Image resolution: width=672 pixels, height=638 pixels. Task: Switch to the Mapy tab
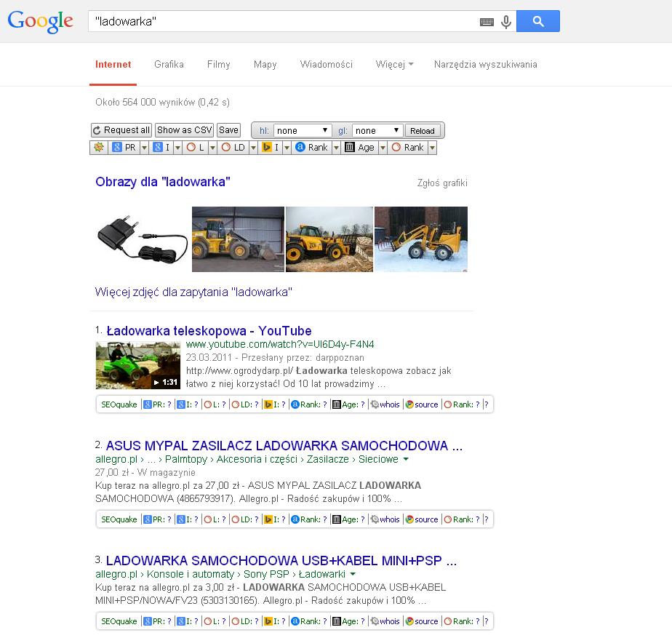[265, 64]
